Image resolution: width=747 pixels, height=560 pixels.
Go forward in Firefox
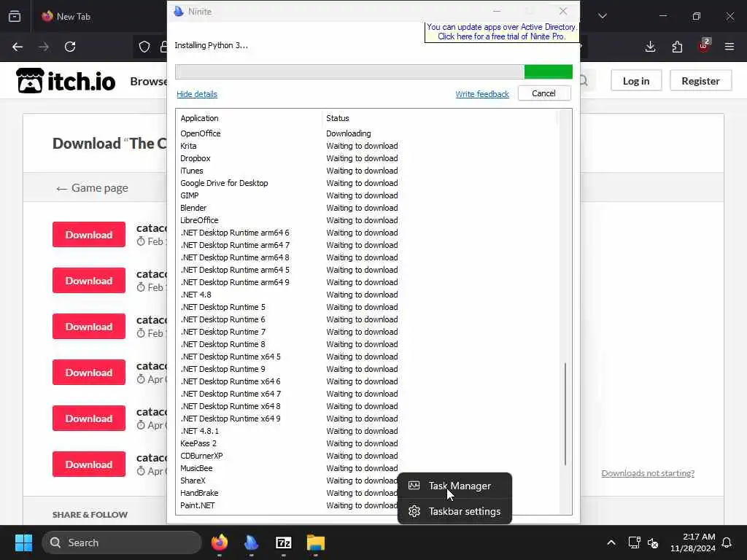click(x=43, y=47)
